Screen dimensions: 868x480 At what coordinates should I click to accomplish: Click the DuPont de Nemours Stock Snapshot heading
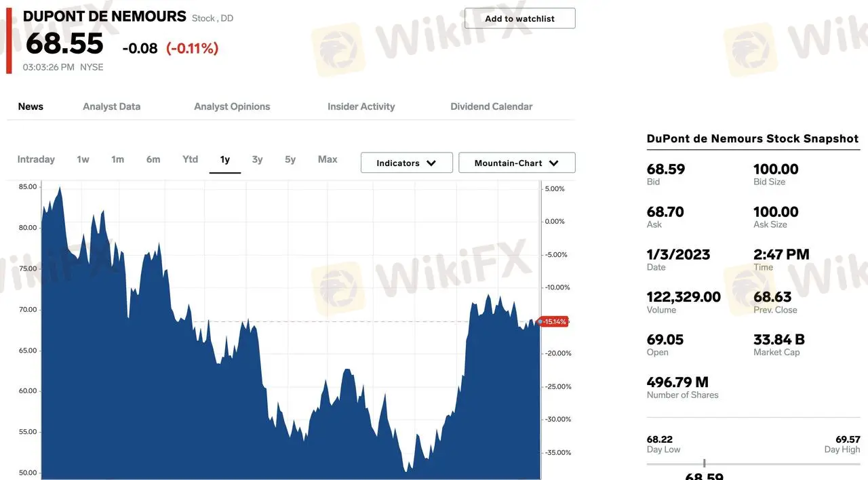click(753, 138)
